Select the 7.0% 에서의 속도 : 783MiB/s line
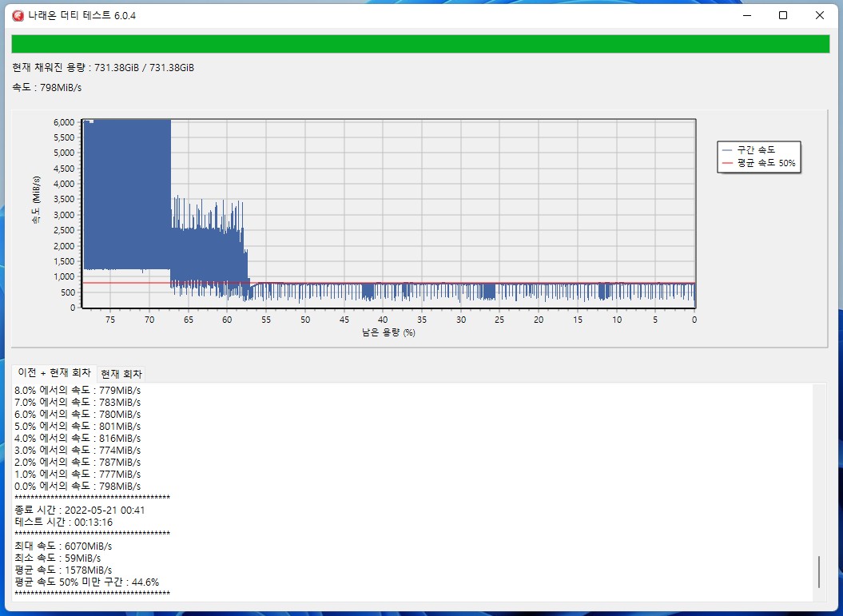843x616 pixels. click(78, 403)
